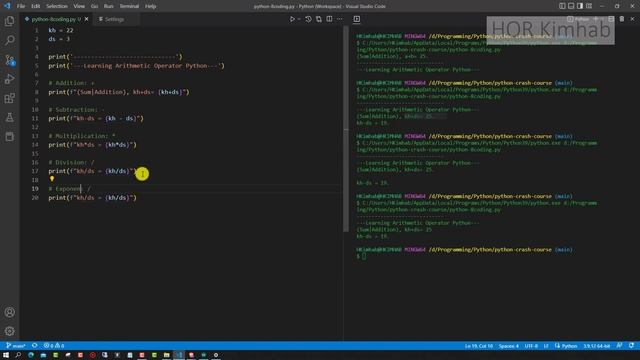This screenshot has width=640, height=360.
Task: Split the editor to the right
Action: [329, 19]
